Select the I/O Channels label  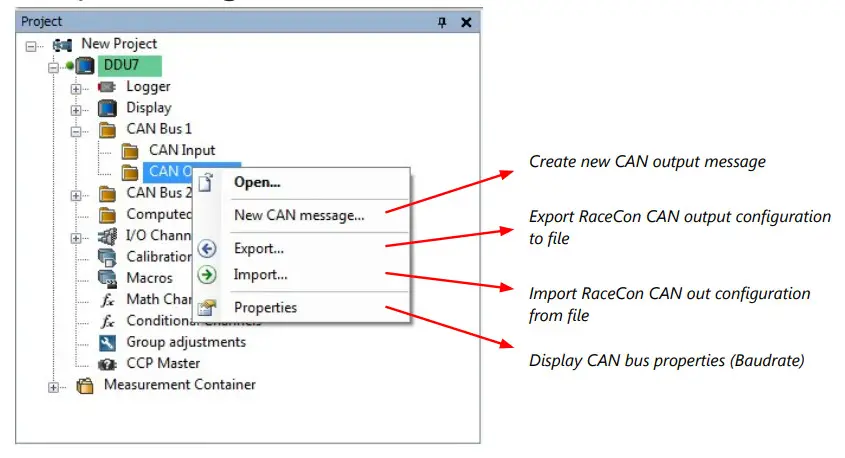pos(158,235)
